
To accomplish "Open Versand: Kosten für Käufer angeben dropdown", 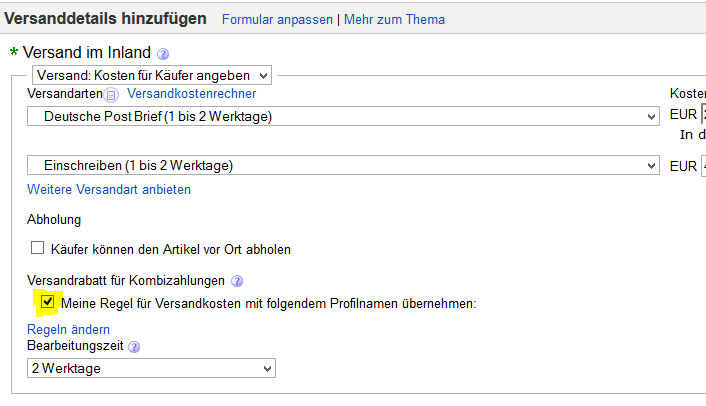I will [x=152, y=75].
